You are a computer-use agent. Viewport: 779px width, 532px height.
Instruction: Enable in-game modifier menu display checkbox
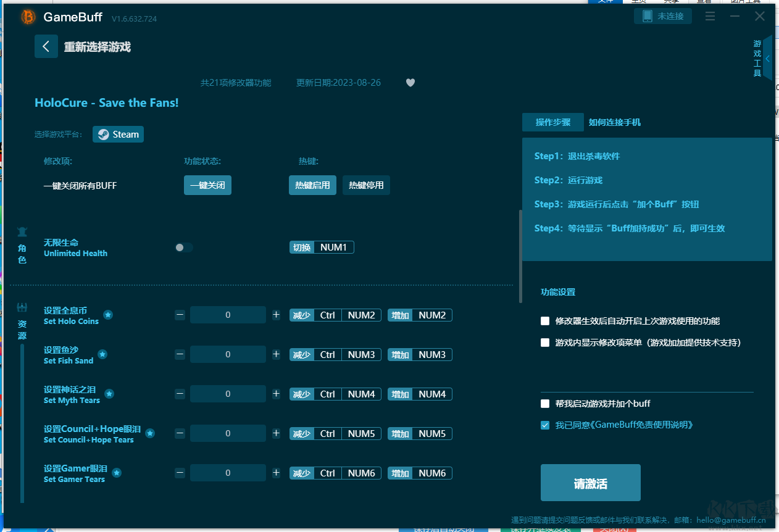545,343
